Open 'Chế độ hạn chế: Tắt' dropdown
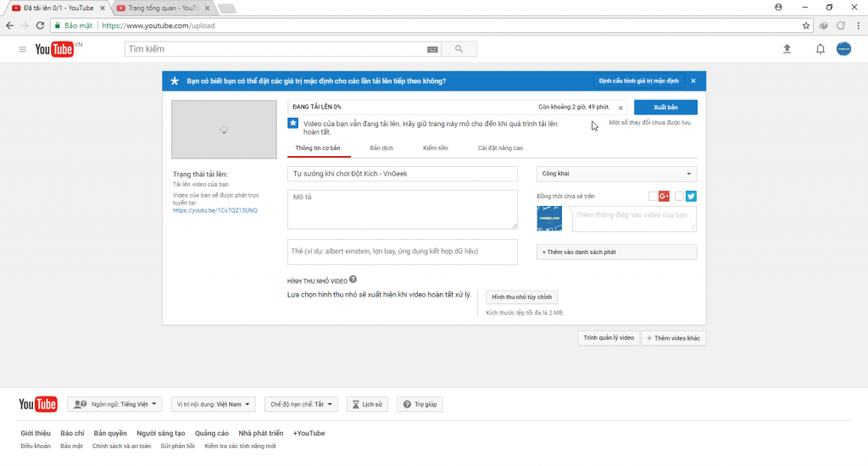 pos(301,404)
